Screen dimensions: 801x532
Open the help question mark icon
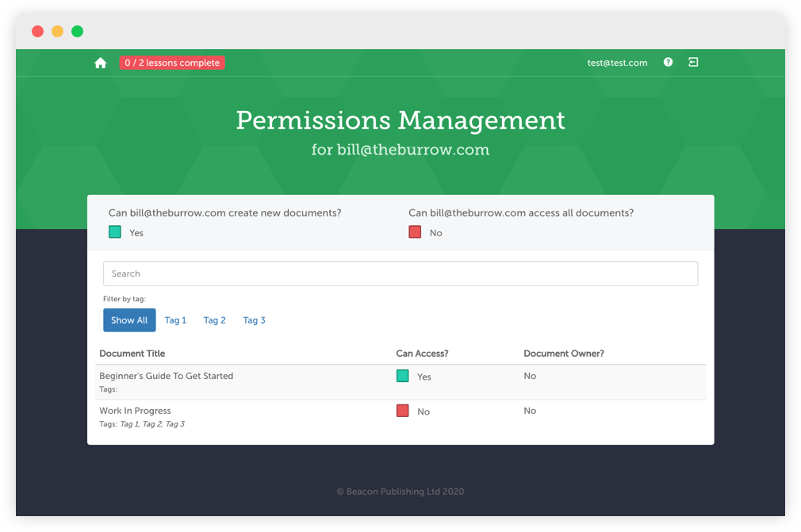668,62
